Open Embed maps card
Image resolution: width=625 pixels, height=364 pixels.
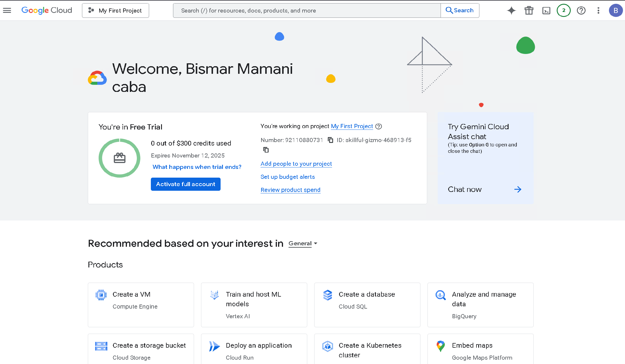click(481, 349)
